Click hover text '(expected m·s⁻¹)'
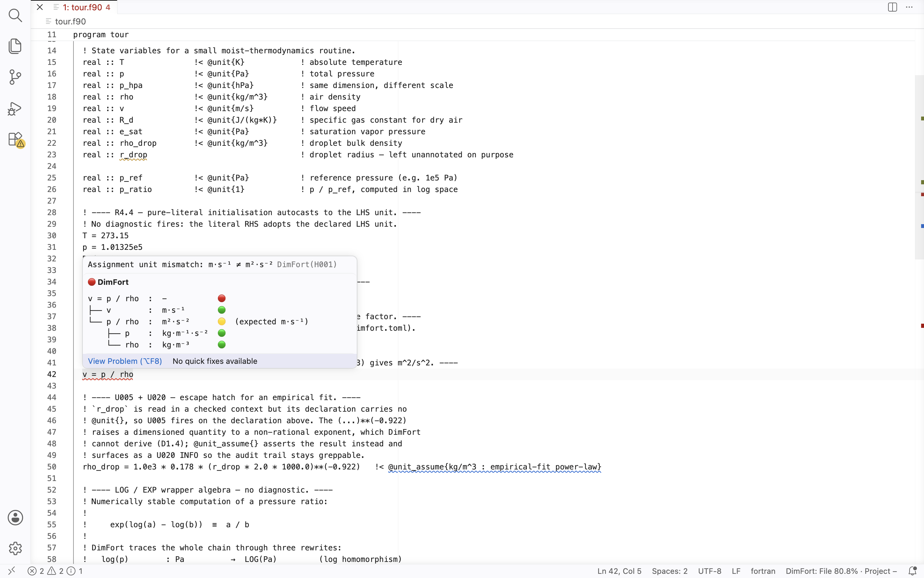This screenshot has width=924, height=578. tap(271, 321)
